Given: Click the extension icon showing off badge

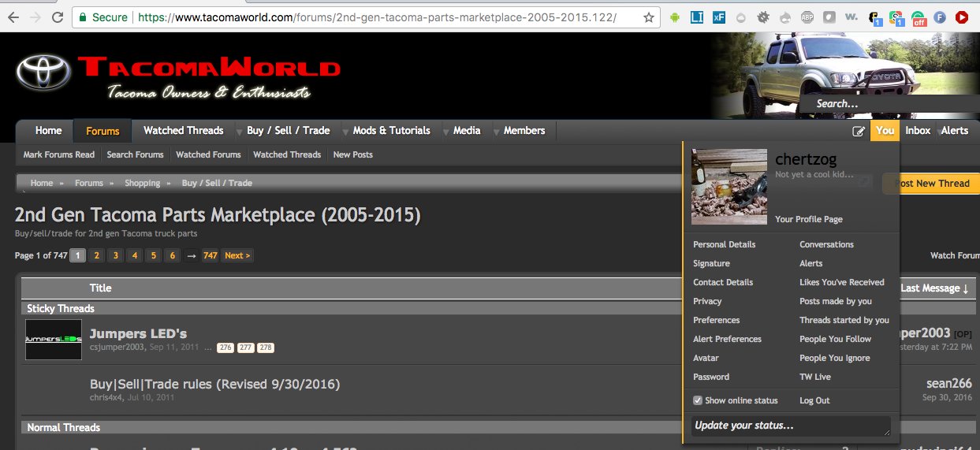Looking at the screenshot, I should coord(919,17).
